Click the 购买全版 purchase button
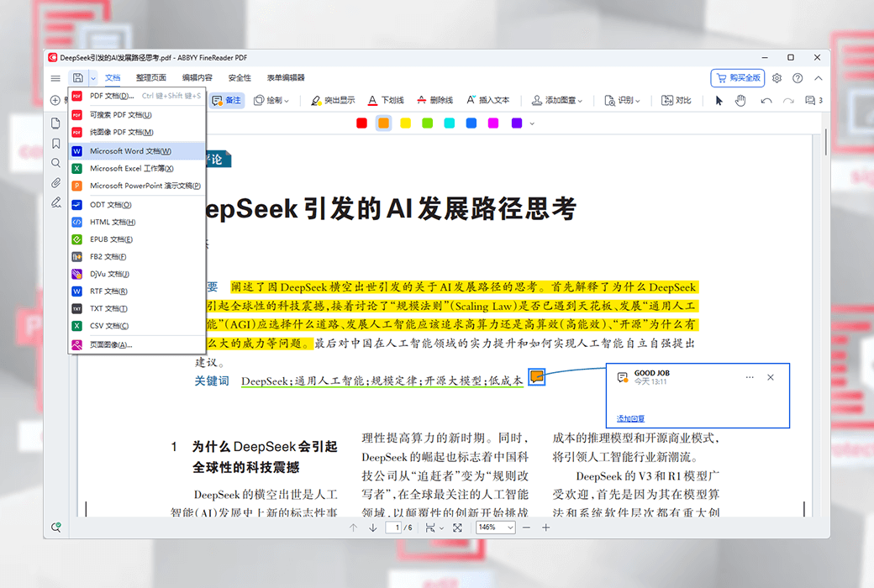This screenshot has height=588, width=874. pyautogui.click(x=737, y=78)
